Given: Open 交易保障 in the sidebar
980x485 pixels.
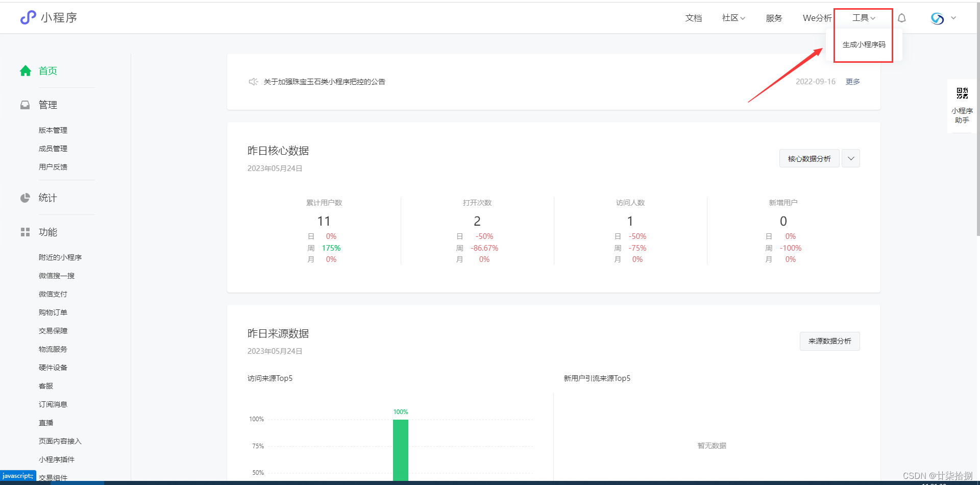Looking at the screenshot, I should tap(53, 331).
